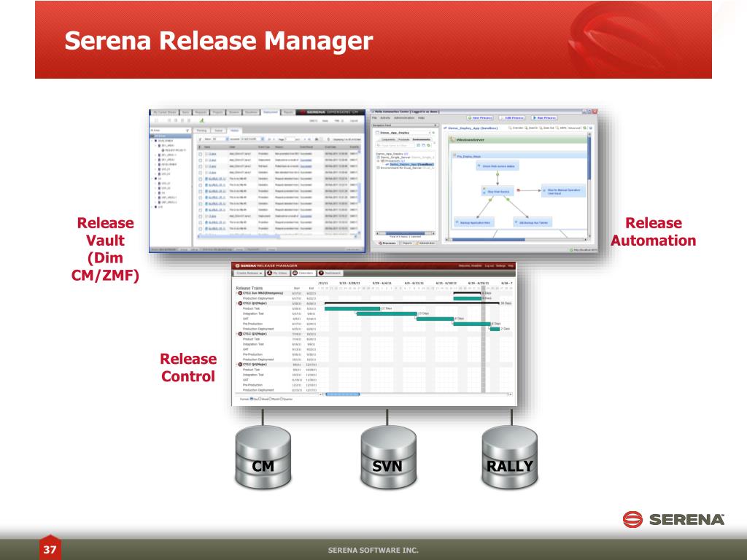Click the Gantt chart horizontal scrollbar thumb
Screen dimensions: 747x560
[343, 394]
